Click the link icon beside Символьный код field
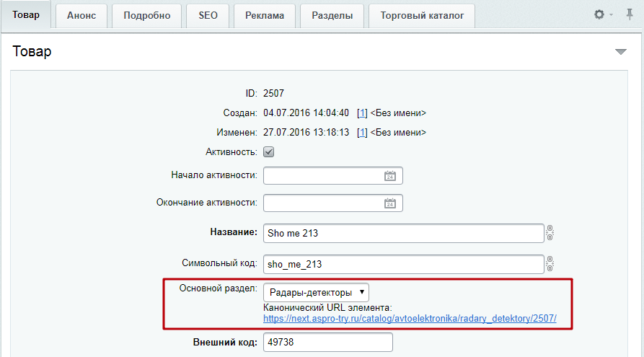Viewport: 644px width, 357px height. pos(550,264)
